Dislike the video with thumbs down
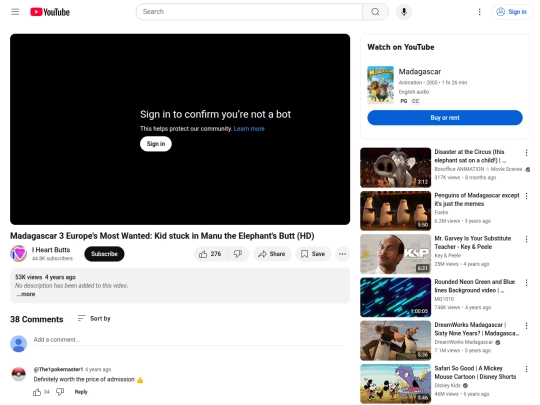Screen dimensions: 540x405 click(x=238, y=254)
